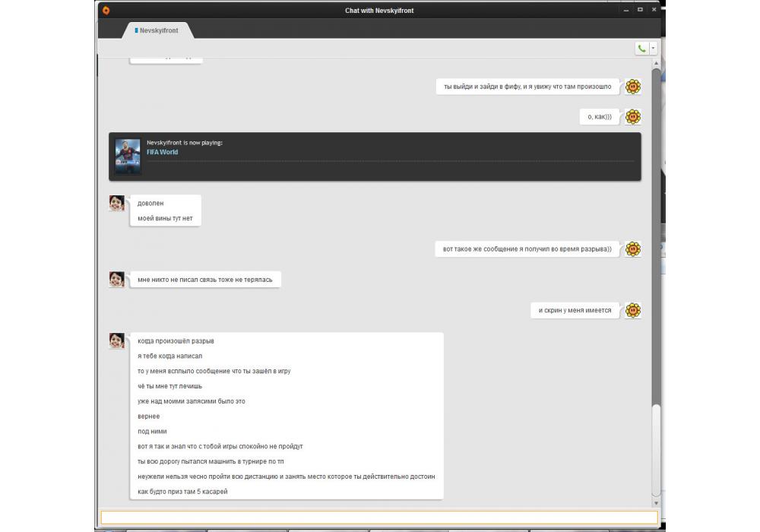Open the FIFA World game link
The height and width of the screenshot is (532, 760).
coord(163,152)
